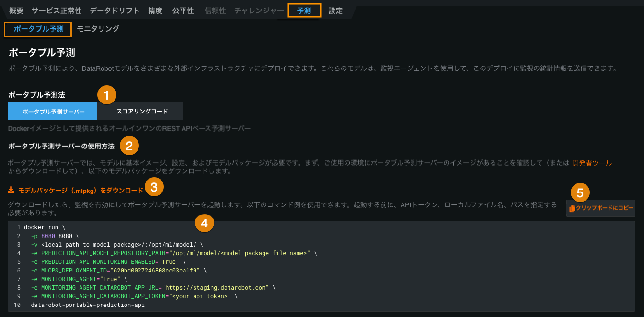Click the download icon beside モデルパッケージ

pyautogui.click(x=11, y=190)
